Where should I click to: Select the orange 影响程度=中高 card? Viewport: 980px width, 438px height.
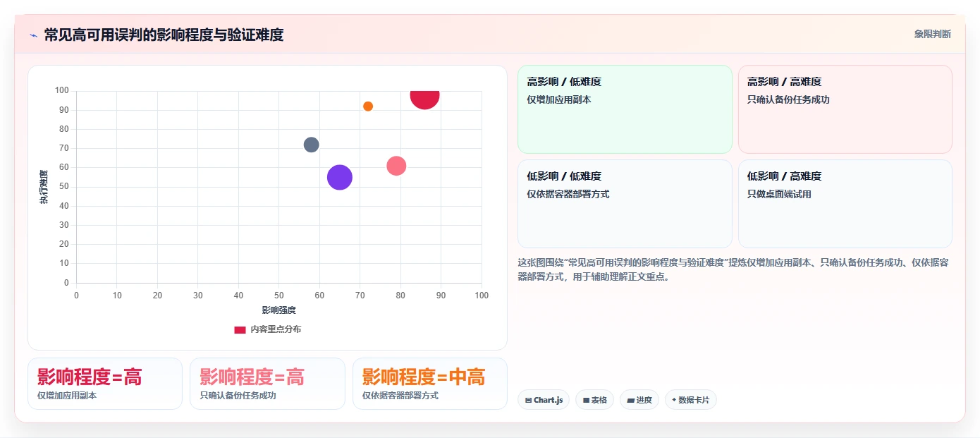coord(429,384)
